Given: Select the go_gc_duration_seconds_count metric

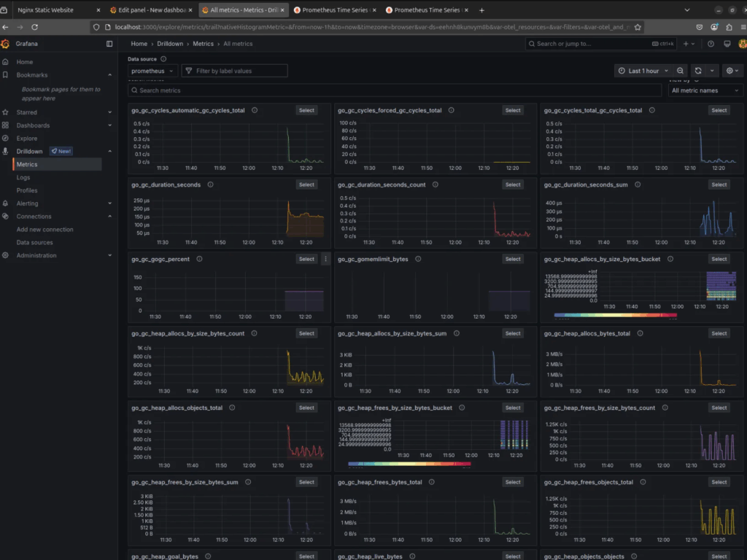Looking at the screenshot, I should tap(513, 184).
